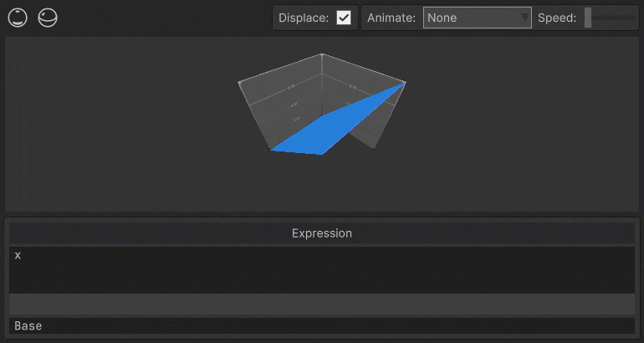Click the right tip of the blue plane

click(x=405, y=83)
